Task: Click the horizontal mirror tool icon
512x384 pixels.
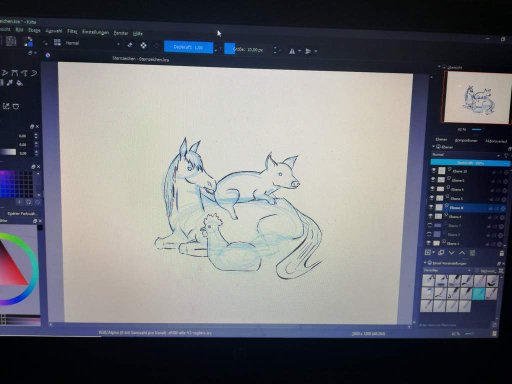Action: (x=292, y=51)
